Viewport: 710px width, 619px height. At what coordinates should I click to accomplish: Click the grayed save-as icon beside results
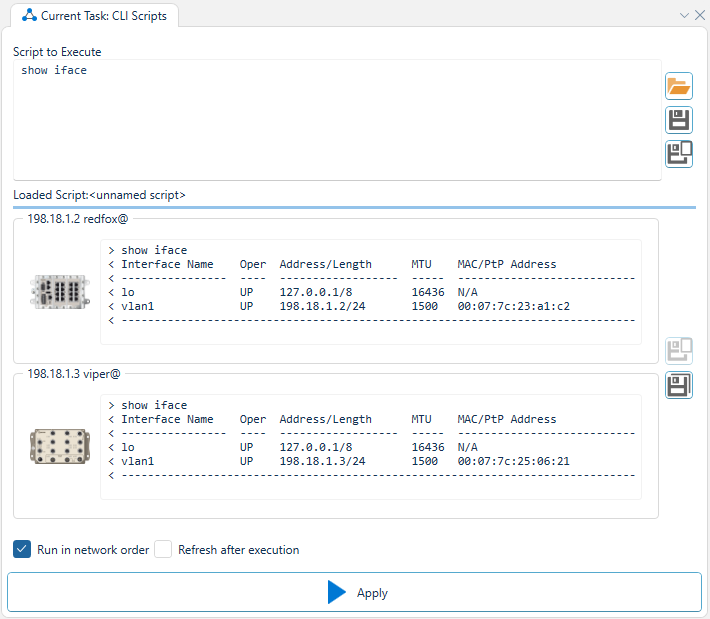tap(679, 350)
